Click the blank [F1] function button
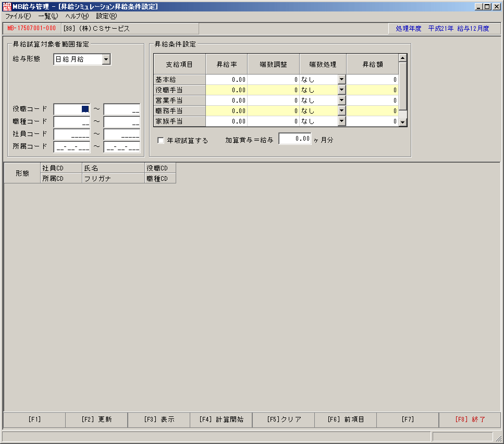The height and width of the screenshot is (444, 504). (x=34, y=420)
